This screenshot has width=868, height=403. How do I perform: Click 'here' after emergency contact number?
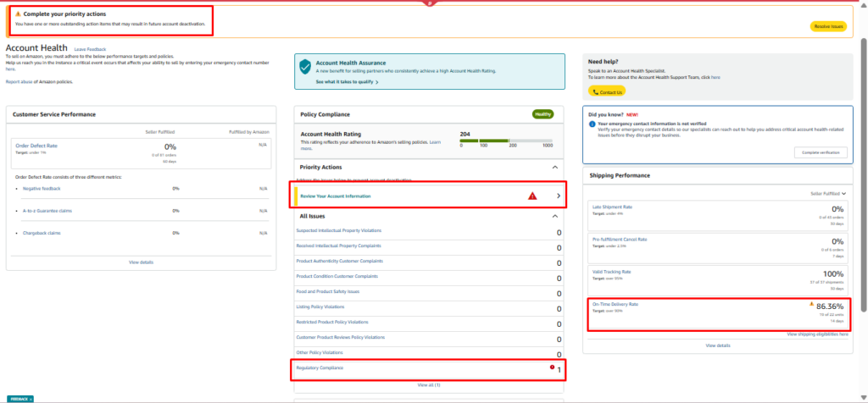pos(10,69)
